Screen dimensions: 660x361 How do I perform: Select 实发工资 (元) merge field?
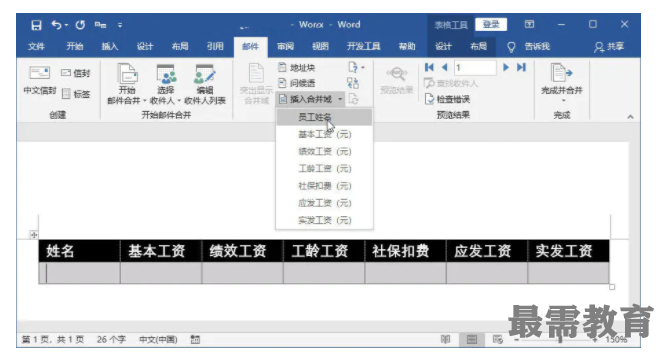coord(324,220)
